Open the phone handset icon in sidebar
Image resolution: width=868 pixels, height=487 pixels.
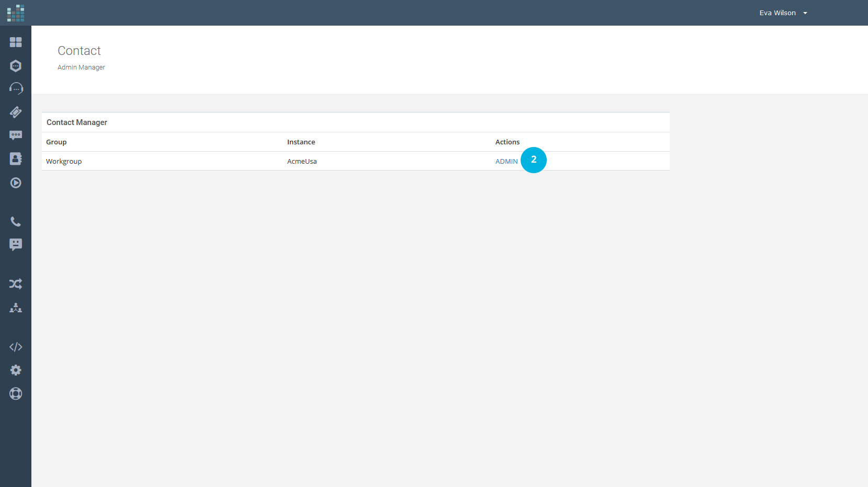(16, 222)
